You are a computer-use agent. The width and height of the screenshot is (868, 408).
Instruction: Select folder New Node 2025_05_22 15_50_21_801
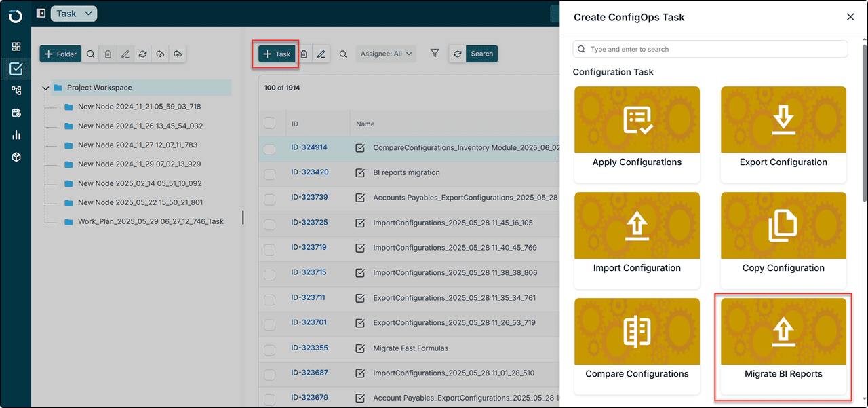pos(140,202)
